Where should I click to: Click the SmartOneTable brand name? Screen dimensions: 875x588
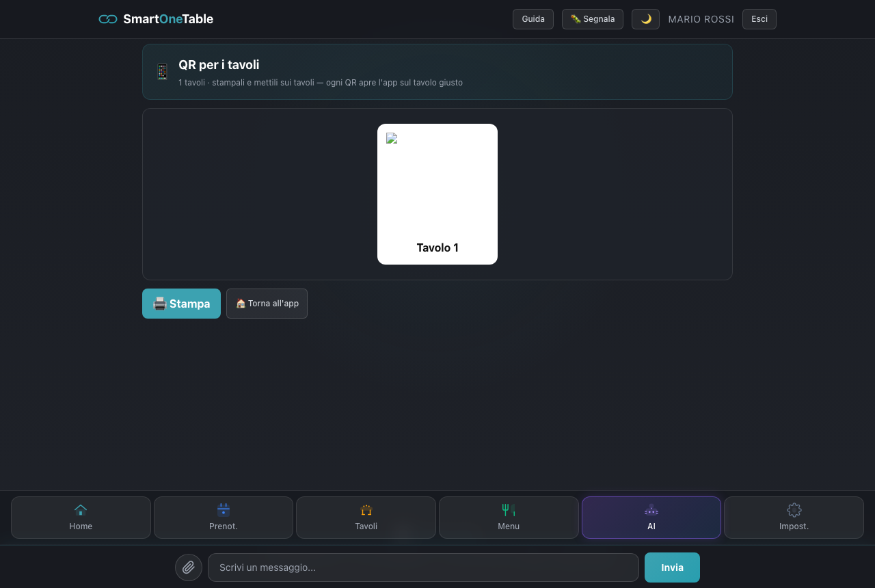point(168,19)
